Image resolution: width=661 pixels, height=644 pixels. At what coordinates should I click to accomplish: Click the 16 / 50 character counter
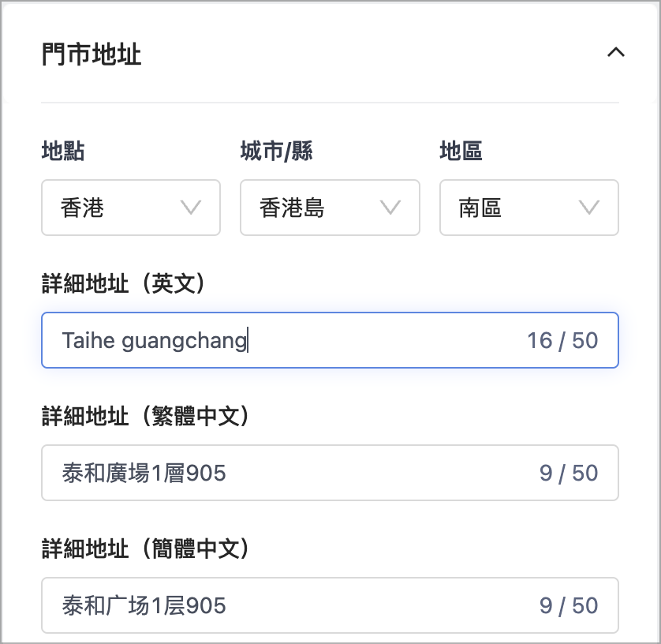pos(562,340)
